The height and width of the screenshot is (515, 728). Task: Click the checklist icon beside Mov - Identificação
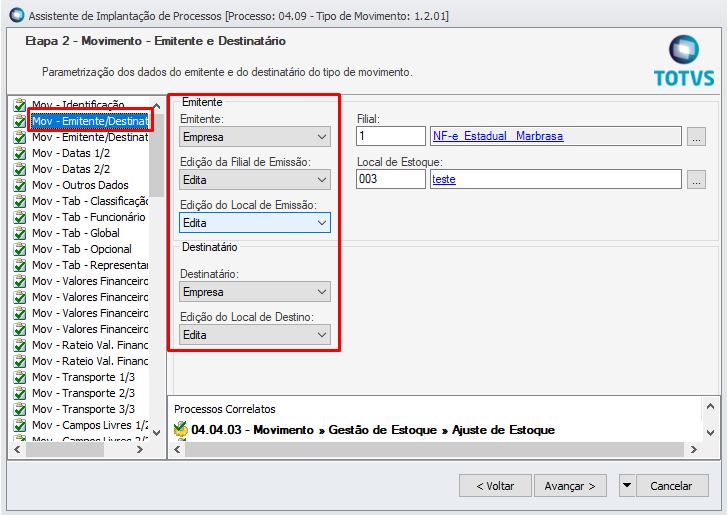click(20, 105)
